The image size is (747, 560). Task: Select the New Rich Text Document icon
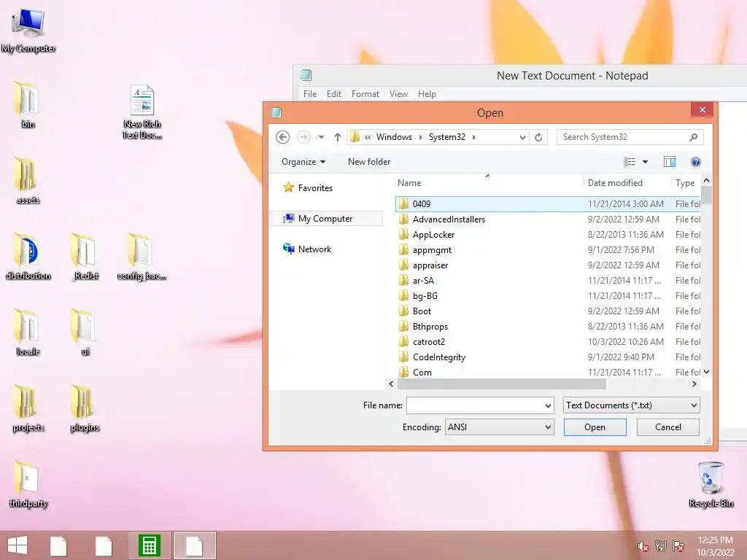(x=142, y=112)
